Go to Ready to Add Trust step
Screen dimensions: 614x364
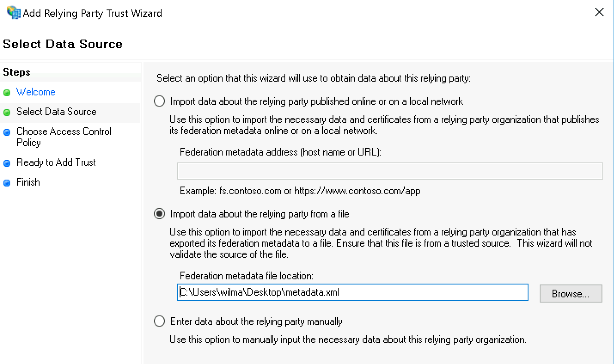click(56, 162)
